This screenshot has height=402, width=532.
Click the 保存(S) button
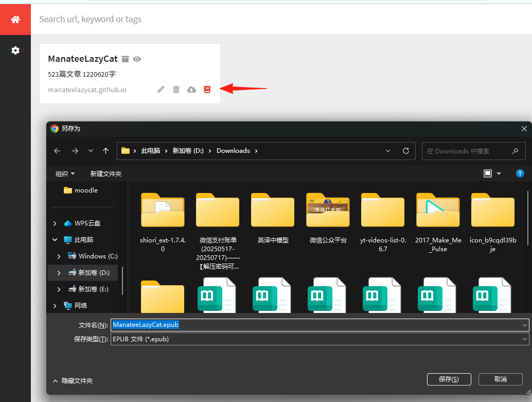(449, 379)
